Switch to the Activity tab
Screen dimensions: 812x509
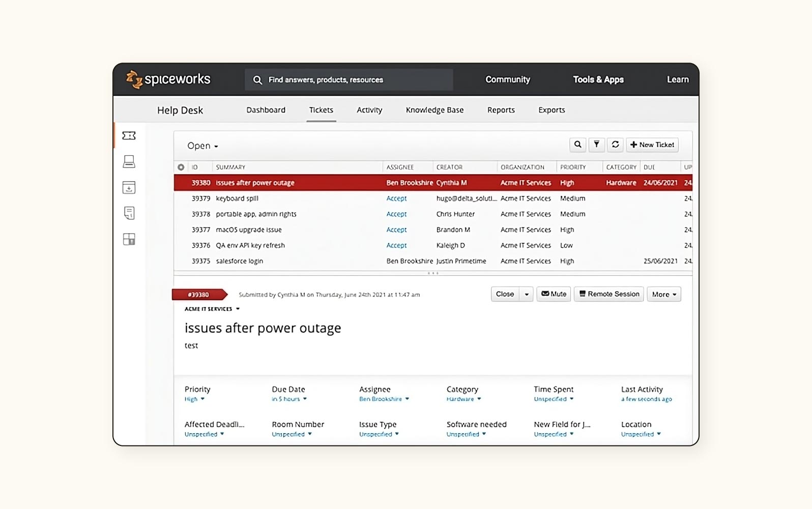tap(369, 110)
